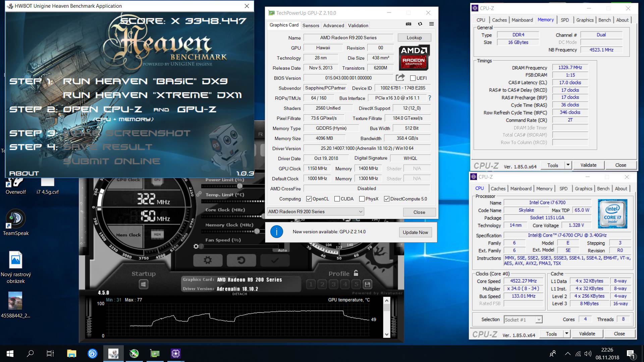The image size is (644, 362).
Task: Open Tools dropdown arrow in upper CPU-Z
Action: click(x=568, y=165)
